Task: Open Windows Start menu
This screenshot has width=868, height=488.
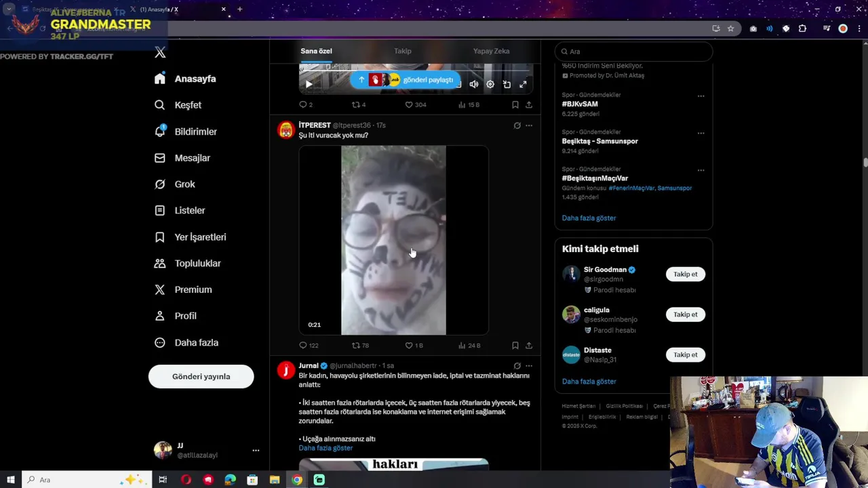Action: (x=10, y=480)
